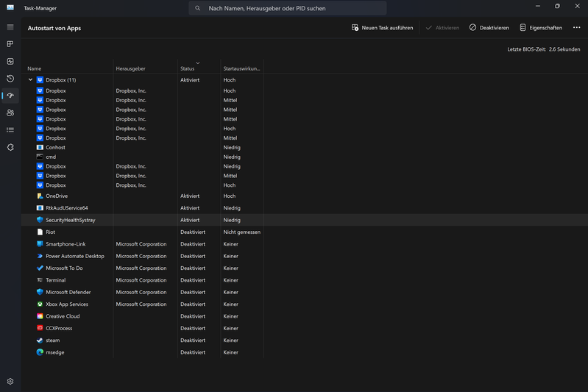Open Task Manager settings gear
588x392 pixels.
click(x=10, y=381)
